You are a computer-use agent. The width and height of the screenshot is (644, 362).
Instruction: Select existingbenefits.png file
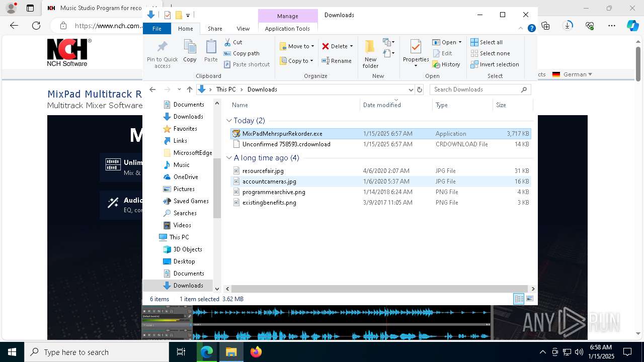(380, 203)
